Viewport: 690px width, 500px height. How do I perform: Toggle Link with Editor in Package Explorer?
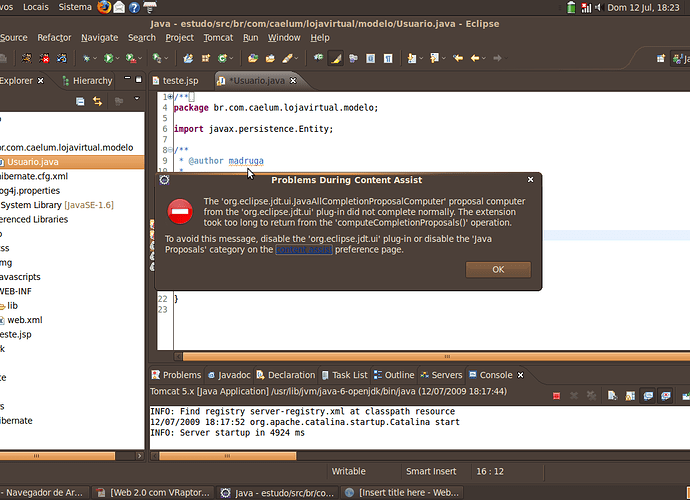point(98,102)
